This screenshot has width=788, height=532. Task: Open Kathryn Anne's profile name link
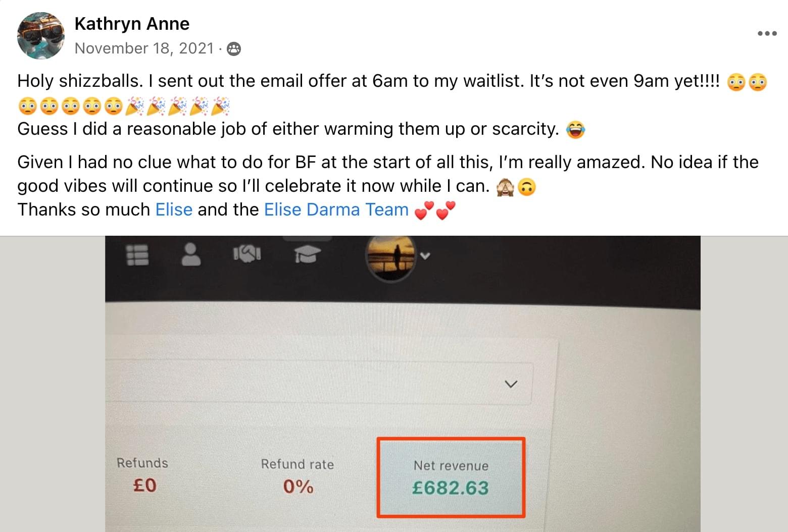(132, 24)
